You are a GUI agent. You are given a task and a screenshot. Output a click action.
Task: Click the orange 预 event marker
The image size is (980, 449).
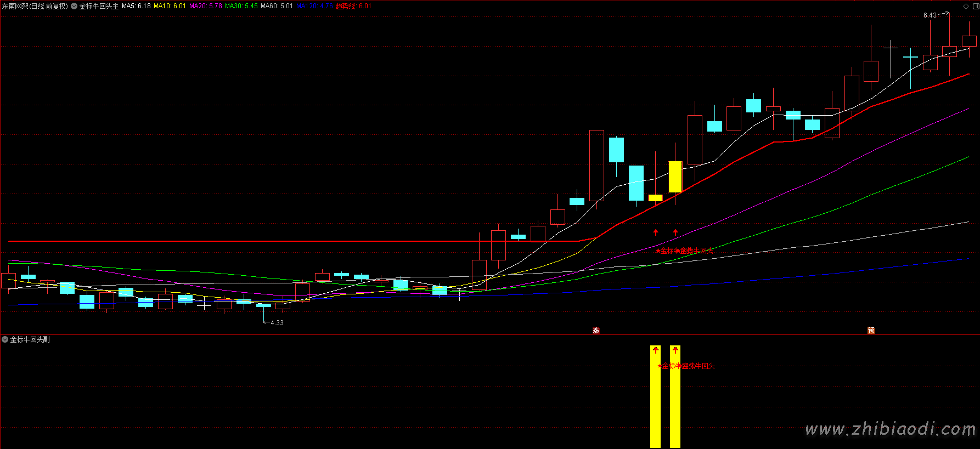pyautogui.click(x=871, y=331)
